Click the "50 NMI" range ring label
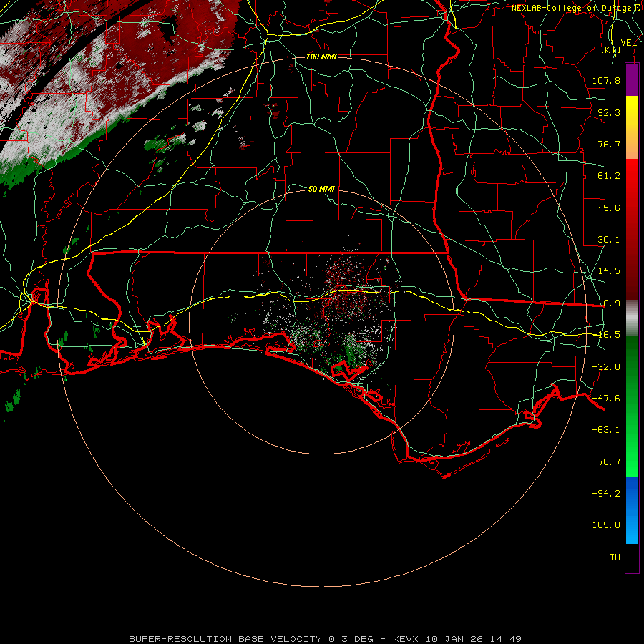Viewport: 644px width, 644px height. (321, 189)
